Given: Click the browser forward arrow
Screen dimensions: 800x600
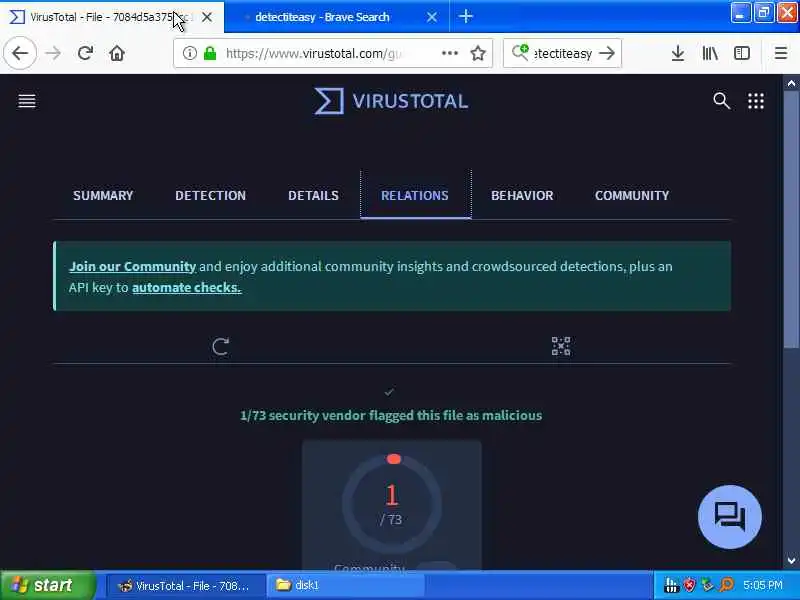Looking at the screenshot, I should click(53, 53).
